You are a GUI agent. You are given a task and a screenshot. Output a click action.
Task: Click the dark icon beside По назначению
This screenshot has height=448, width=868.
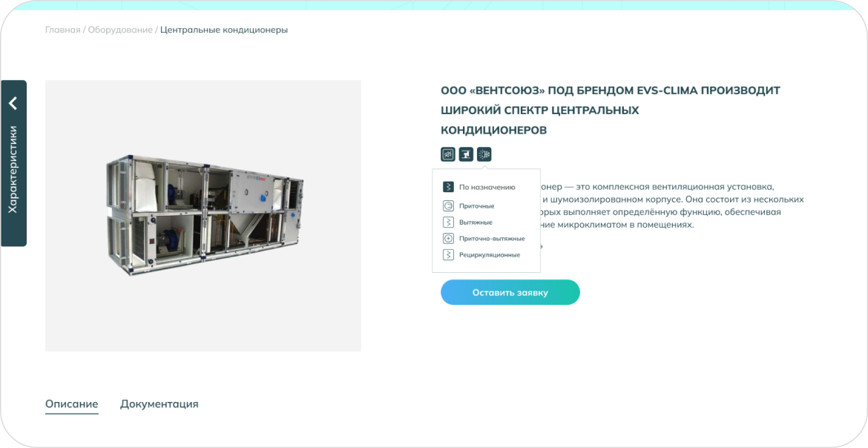coord(448,187)
